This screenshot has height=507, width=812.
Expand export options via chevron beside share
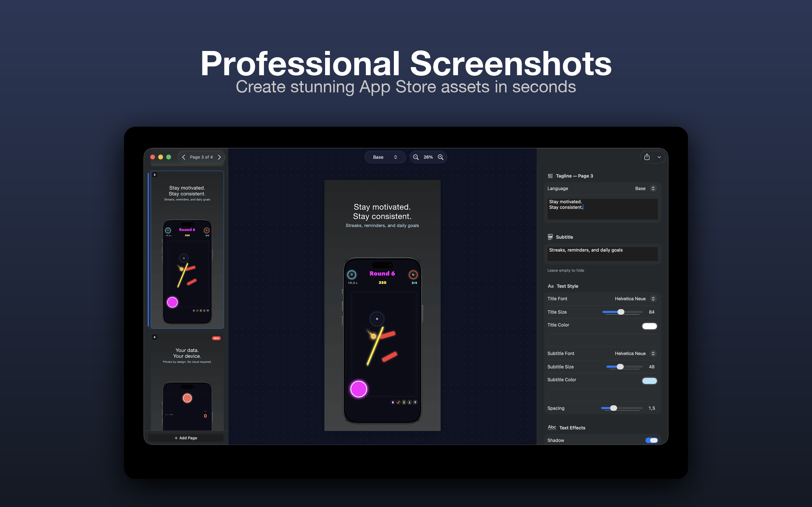click(659, 157)
